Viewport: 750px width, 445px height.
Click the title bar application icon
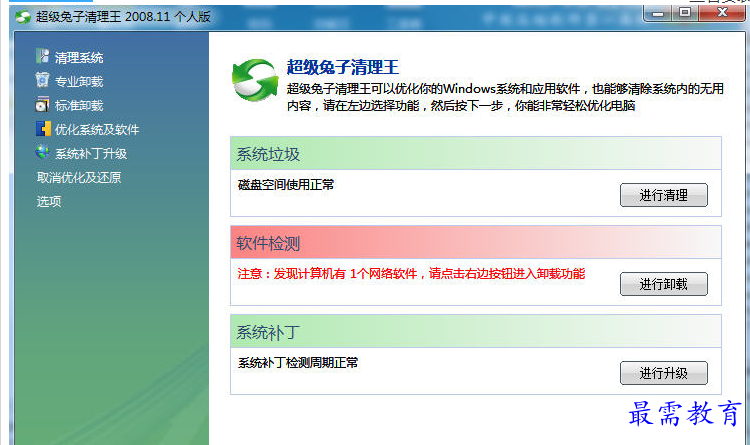22,17
